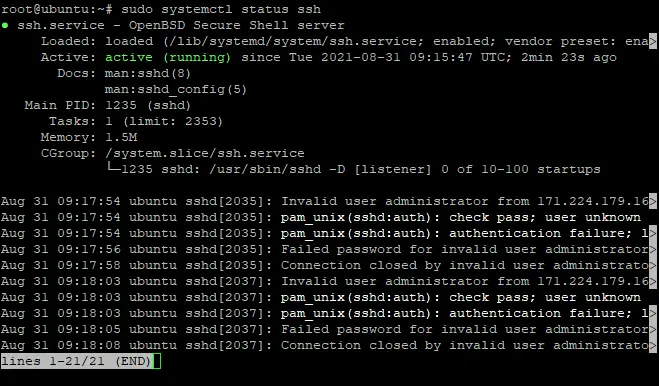Screen dimensions: 659x386
Task: Click the man:sshd(8) docs reference
Action: pyautogui.click(x=148, y=73)
